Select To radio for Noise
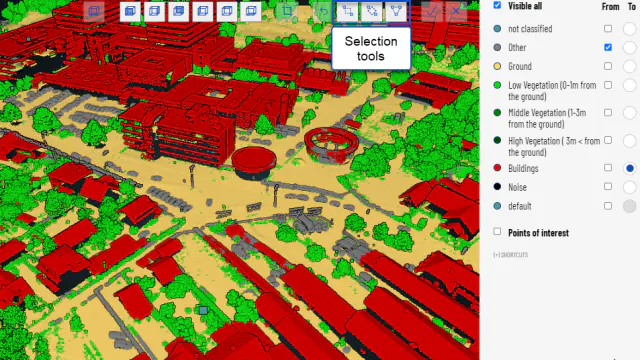The height and width of the screenshot is (360, 640). pos(629,187)
